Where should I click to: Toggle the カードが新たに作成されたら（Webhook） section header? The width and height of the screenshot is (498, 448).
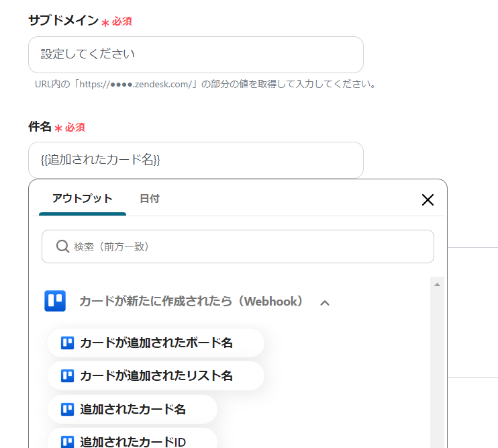pyautogui.click(x=191, y=302)
